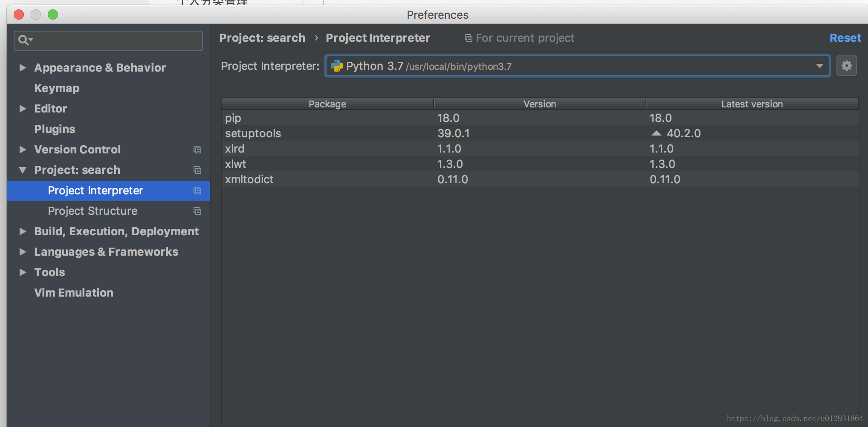Click project icon beside Project Structure
Viewport: 868px width, 427px height.
[x=197, y=211]
